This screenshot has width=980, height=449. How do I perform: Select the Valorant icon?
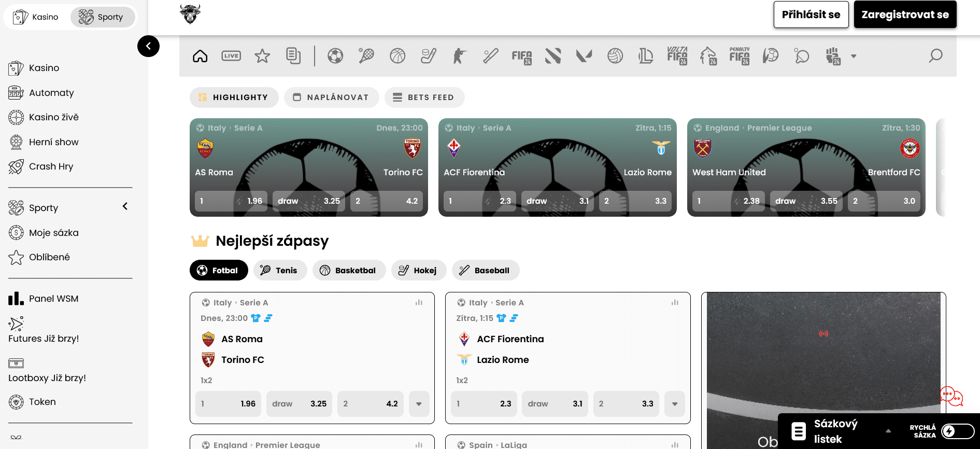pos(584,56)
